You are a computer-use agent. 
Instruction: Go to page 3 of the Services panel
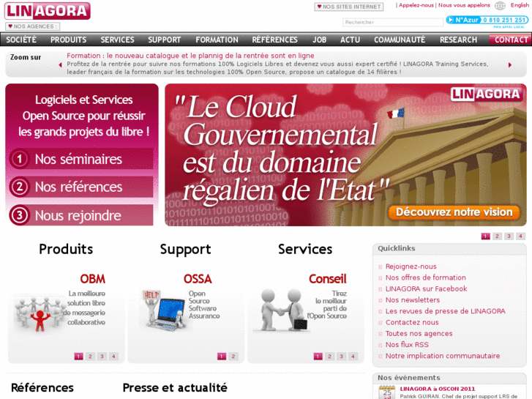tap(341, 357)
